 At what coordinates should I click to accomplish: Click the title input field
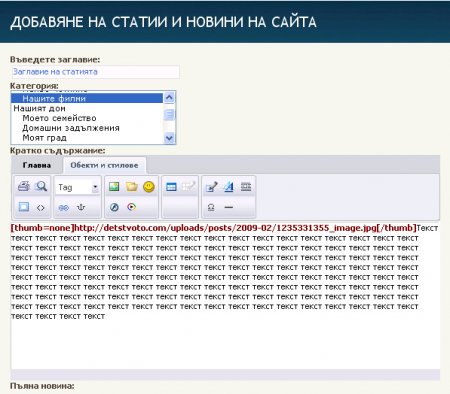coord(95,72)
